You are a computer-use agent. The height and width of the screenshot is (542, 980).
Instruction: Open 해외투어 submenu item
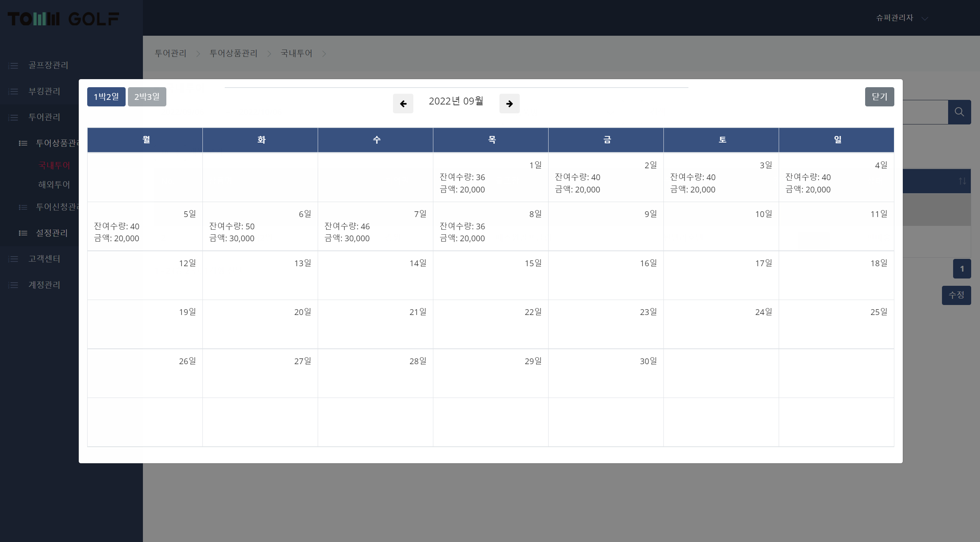[x=54, y=185]
